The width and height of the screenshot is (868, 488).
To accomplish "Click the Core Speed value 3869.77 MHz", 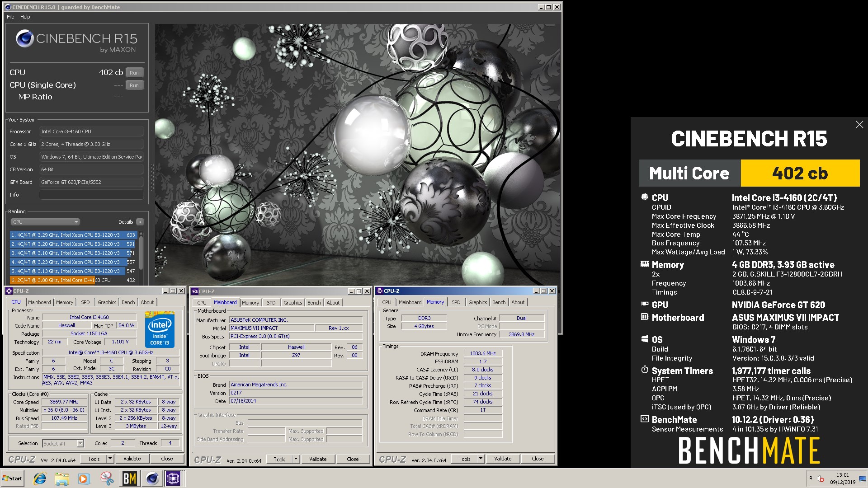I will (64, 402).
